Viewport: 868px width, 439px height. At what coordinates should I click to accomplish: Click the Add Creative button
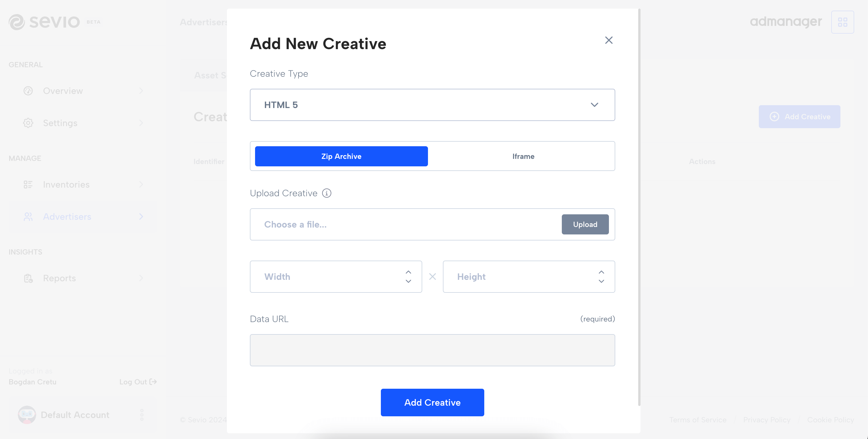pos(432,402)
